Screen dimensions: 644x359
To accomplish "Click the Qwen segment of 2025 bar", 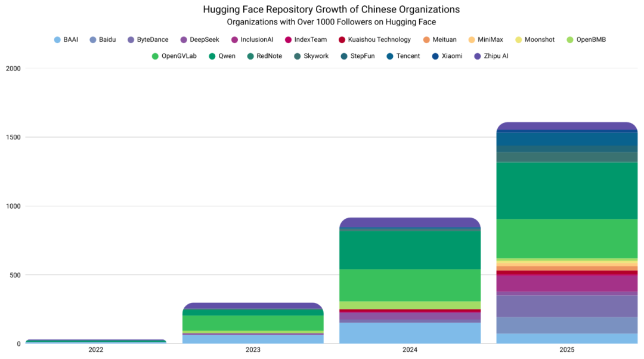I will 567,191.
